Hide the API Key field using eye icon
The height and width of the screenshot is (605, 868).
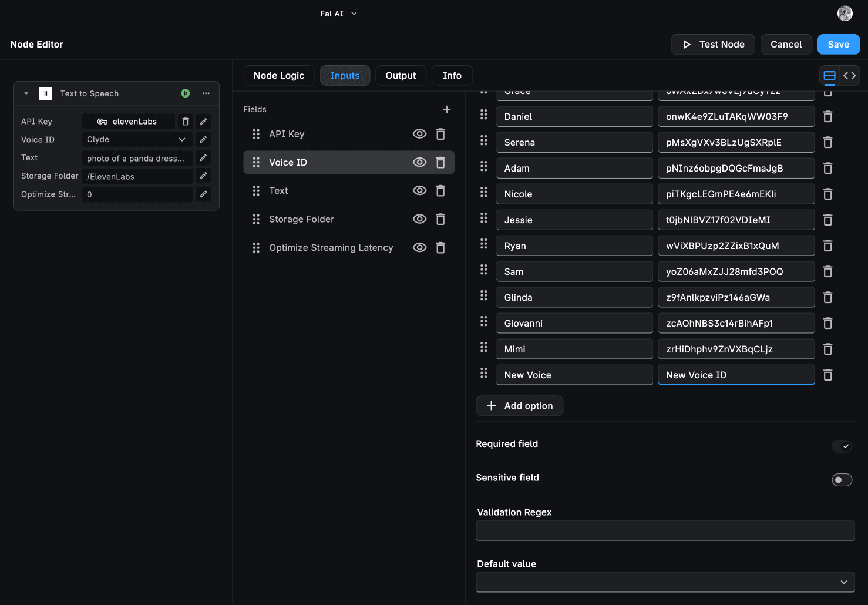pyautogui.click(x=419, y=134)
